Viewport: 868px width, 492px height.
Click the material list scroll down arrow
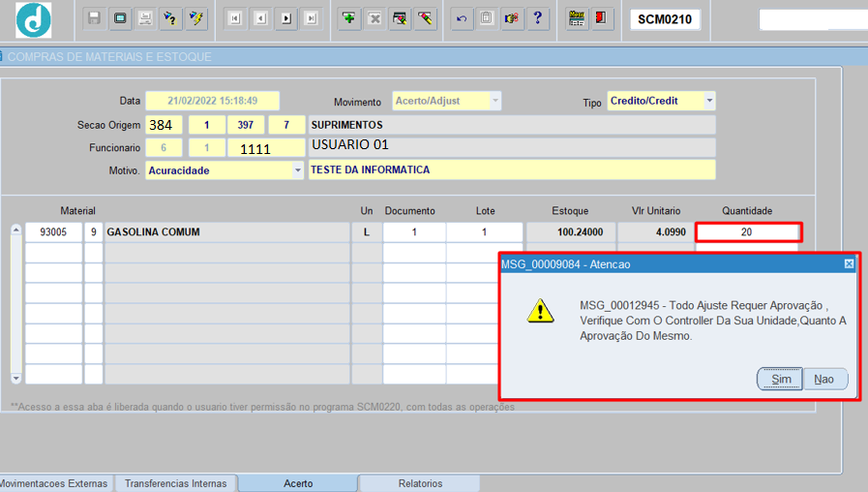(x=16, y=379)
